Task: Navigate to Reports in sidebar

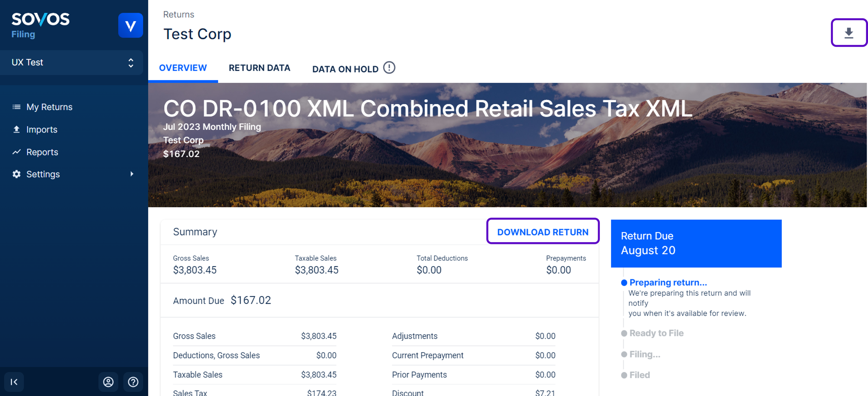Action: pos(42,152)
